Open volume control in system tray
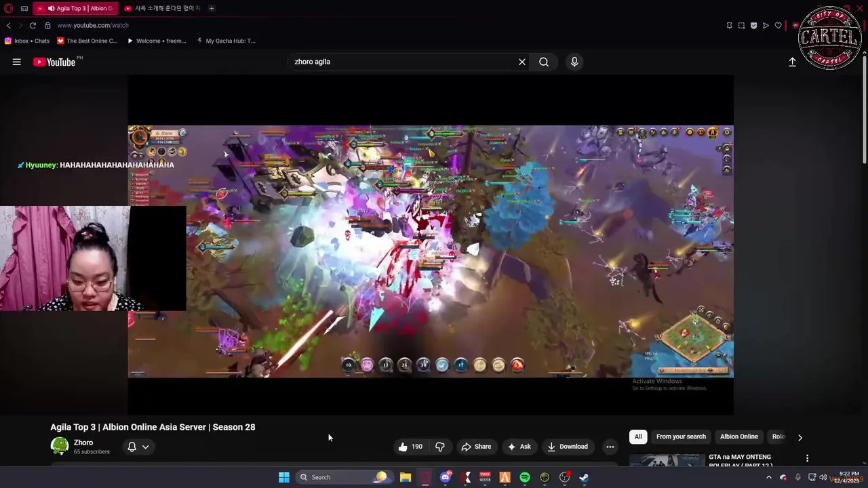868x488 pixels. pos(823,477)
